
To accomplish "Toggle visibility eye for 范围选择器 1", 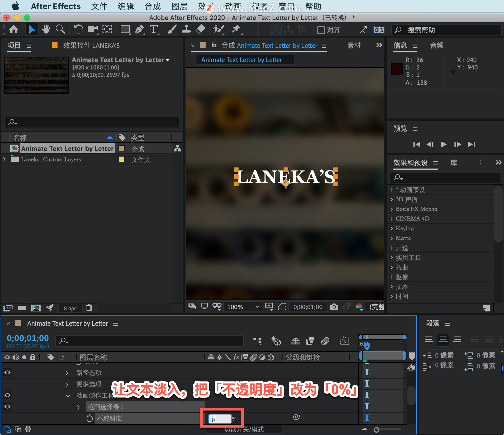I will coord(7,407).
